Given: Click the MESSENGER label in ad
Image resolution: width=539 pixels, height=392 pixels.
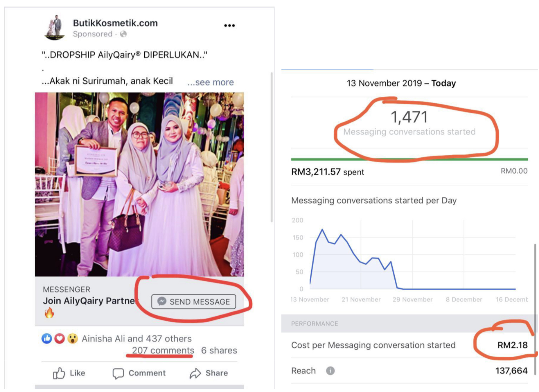Looking at the screenshot, I should pos(66,289).
